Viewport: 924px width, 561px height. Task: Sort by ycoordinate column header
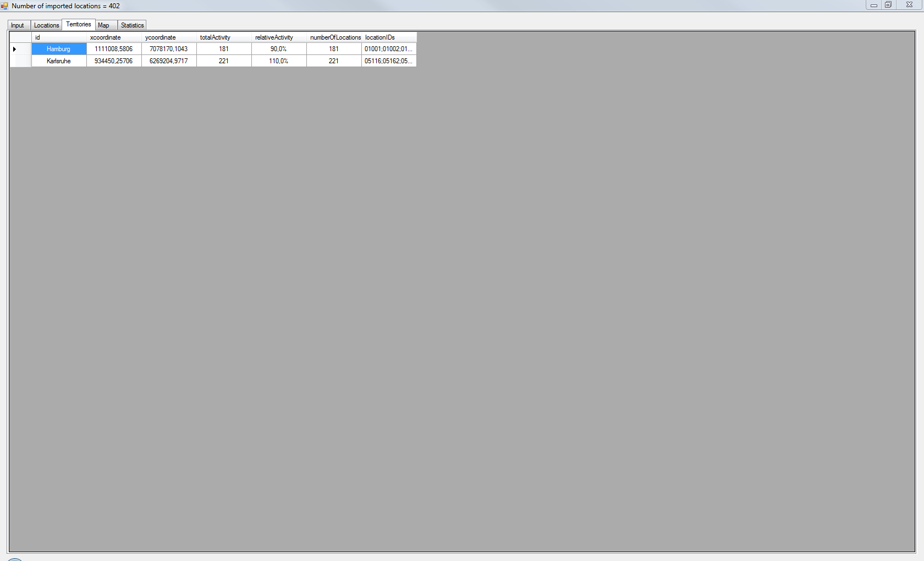point(169,37)
